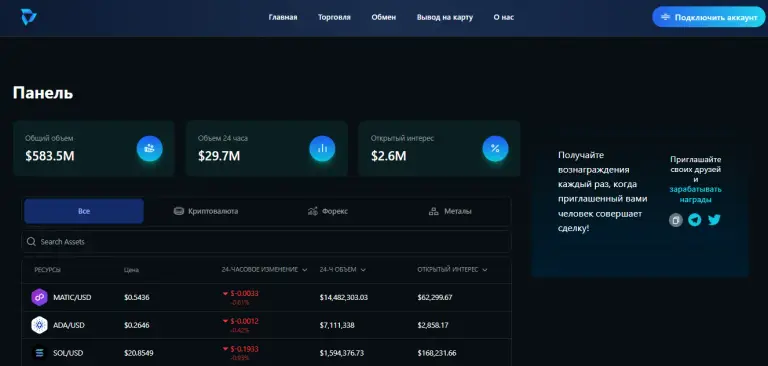Click the Панель heading
This screenshot has width=768, height=366.
click(x=43, y=93)
